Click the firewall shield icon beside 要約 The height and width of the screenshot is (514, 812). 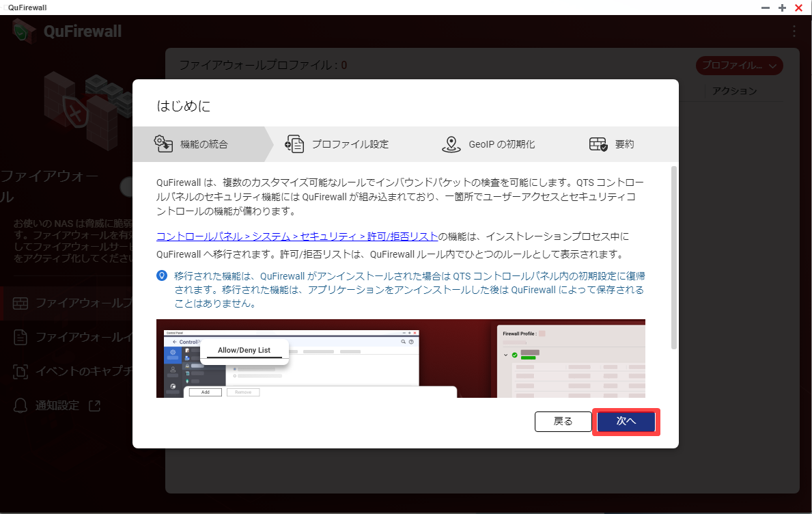pyautogui.click(x=598, y=144)
